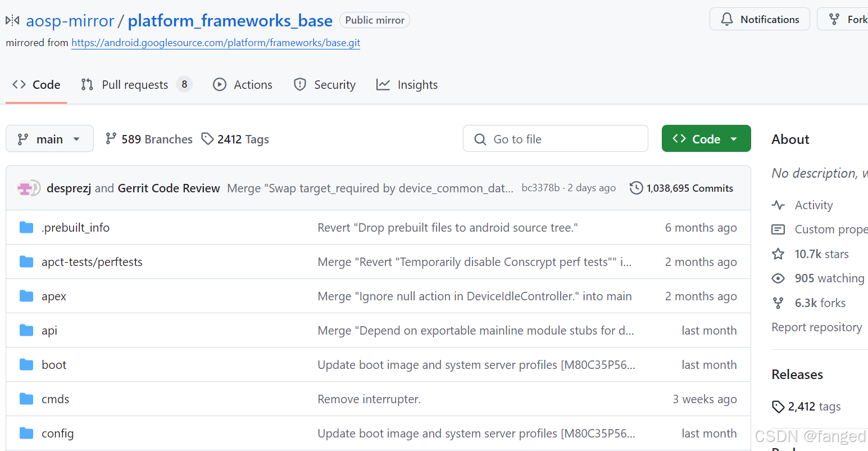This screenshot has width=868, height=451.
Task: Click the Notifications bell button
Action: click(x=760, y=19)
